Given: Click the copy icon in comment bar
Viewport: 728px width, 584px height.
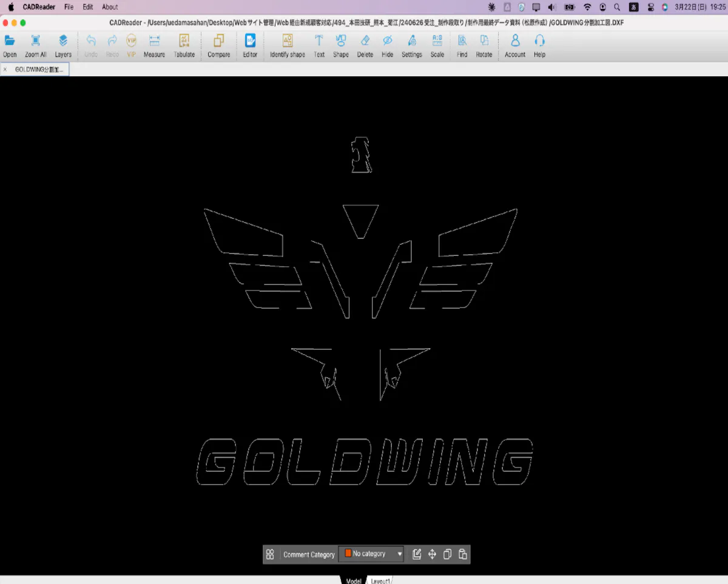Looking at the screenshot, I should pos(447,554).
